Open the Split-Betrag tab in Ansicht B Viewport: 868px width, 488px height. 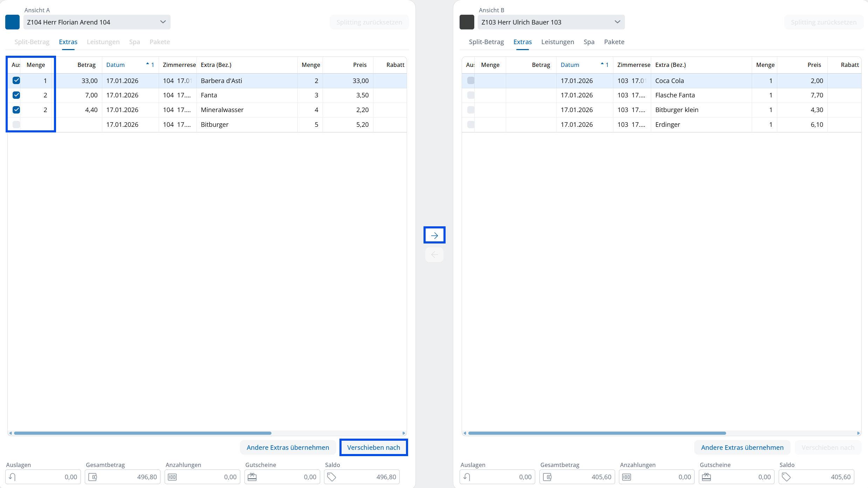point(486,42)
